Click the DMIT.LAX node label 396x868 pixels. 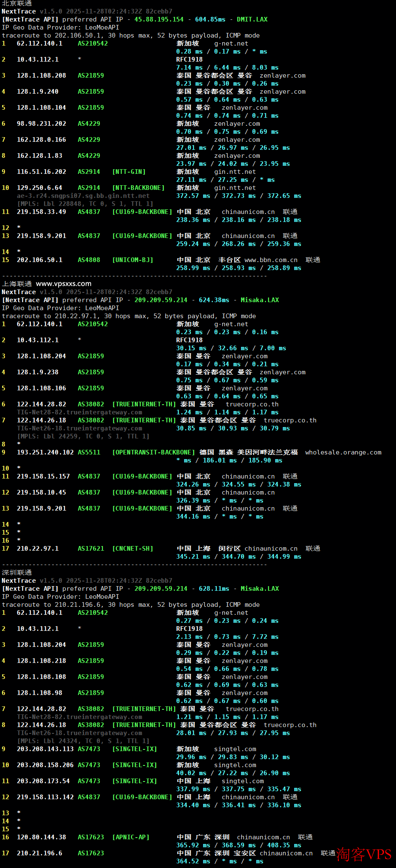click(x=252, y=19)
